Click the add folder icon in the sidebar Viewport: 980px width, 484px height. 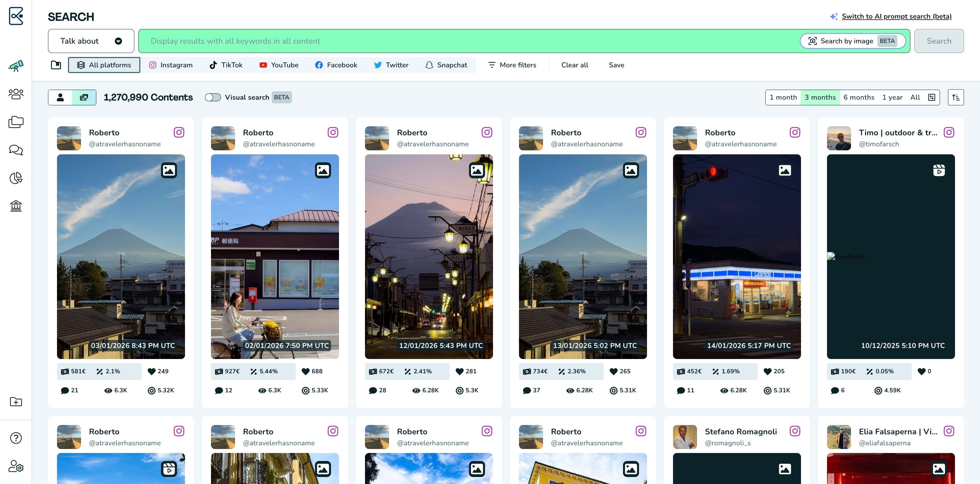pos(16,402)
